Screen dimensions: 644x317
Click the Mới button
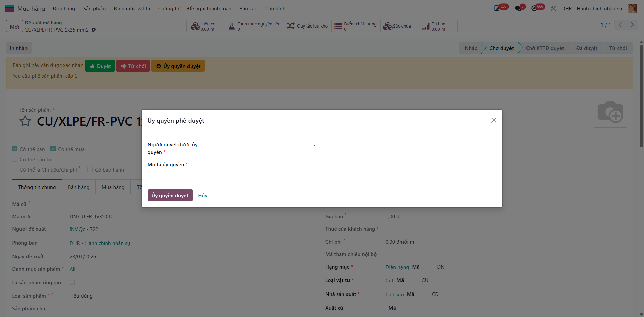click(x=14, y=27)
